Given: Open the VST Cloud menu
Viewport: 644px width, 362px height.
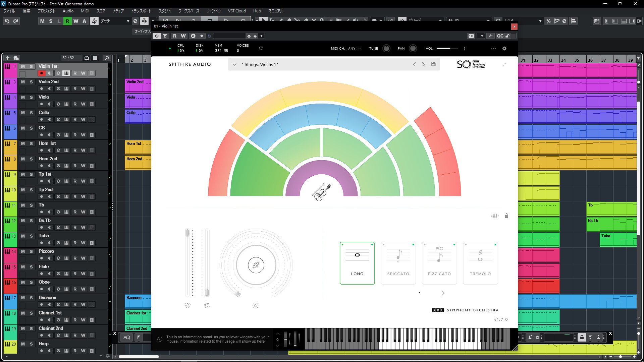Looking at the screenshot, I should [237, 11].
